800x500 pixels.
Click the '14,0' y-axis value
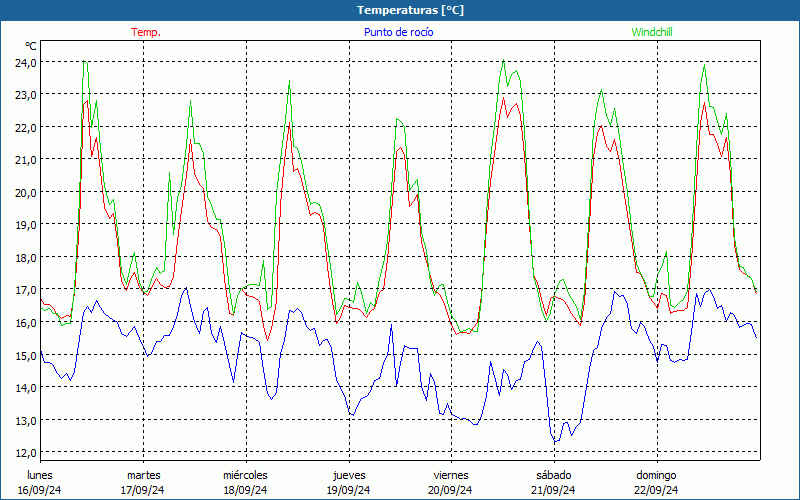click(x=26, y=388)
